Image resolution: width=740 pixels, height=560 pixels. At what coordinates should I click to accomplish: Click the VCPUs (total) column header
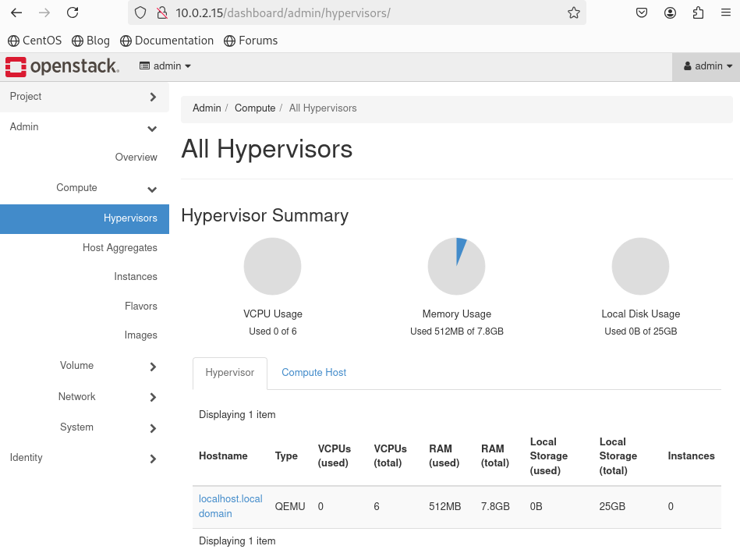(x=390, y=456)
